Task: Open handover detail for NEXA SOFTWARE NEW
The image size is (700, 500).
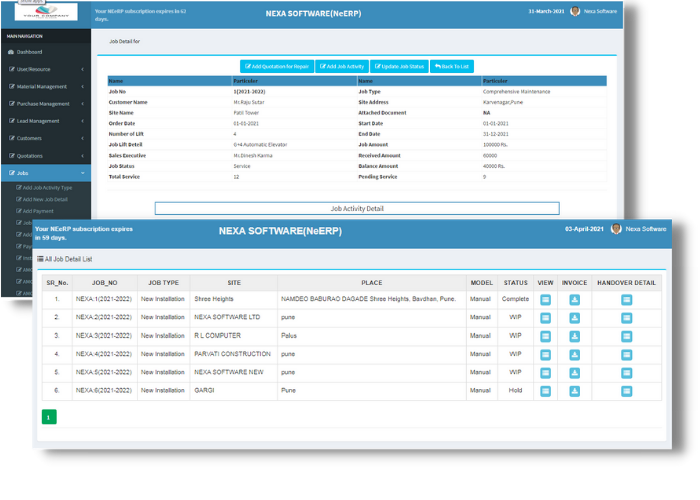Action: (626, 373)
